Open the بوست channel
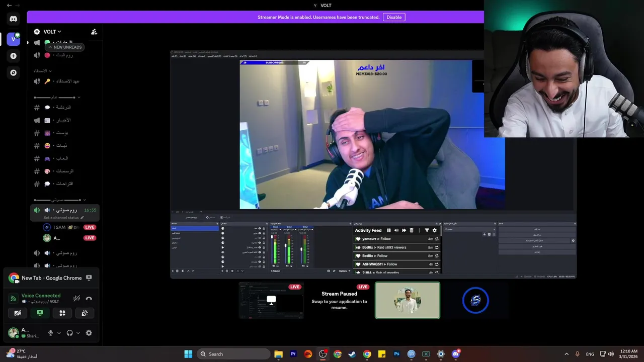Viewport: 644px width, 362px height. (x=64, y=133)
